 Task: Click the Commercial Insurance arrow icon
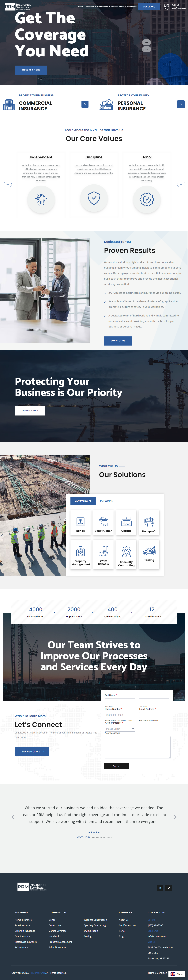85,104
